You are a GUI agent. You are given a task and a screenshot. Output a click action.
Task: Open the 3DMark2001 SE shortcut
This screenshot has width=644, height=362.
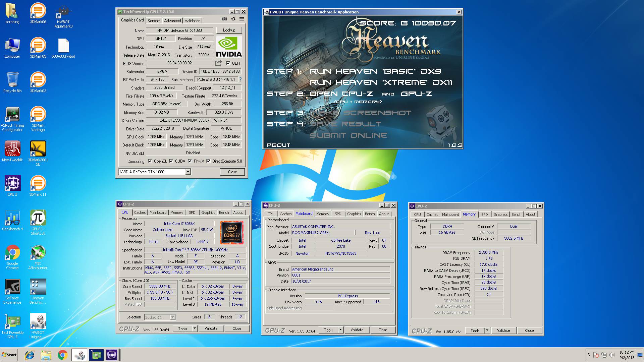tap(38, 154)
